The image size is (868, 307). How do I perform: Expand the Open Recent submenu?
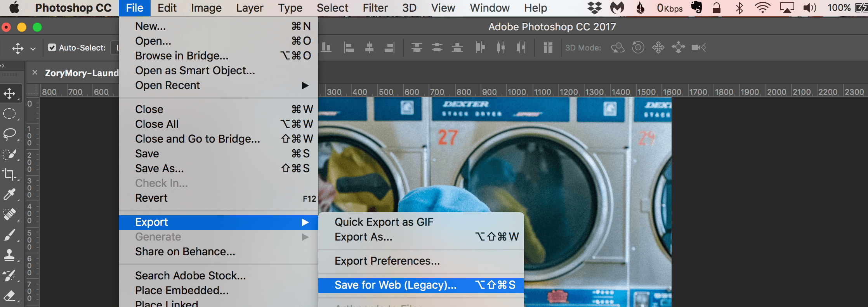click(x=219, y=85)
